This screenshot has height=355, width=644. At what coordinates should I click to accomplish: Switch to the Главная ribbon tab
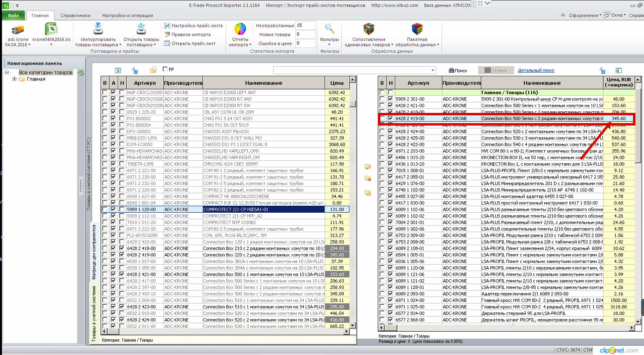pyautogui.click(x=40, y=16)
